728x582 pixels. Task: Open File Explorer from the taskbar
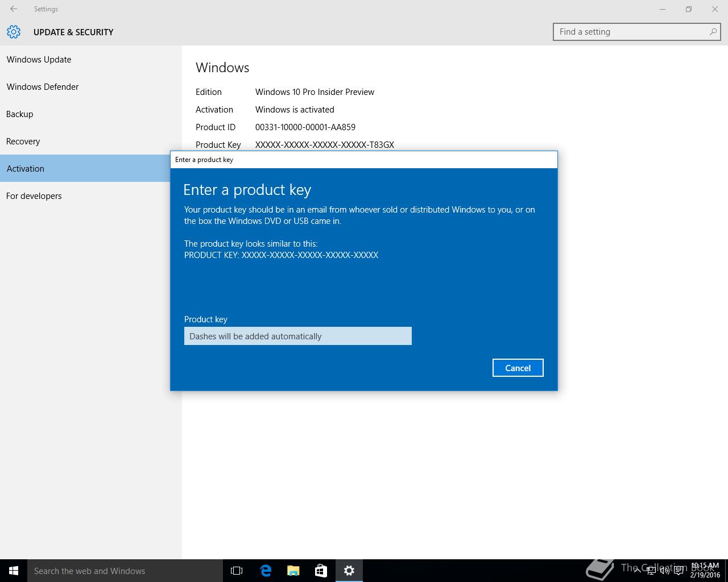pos(293,571)
